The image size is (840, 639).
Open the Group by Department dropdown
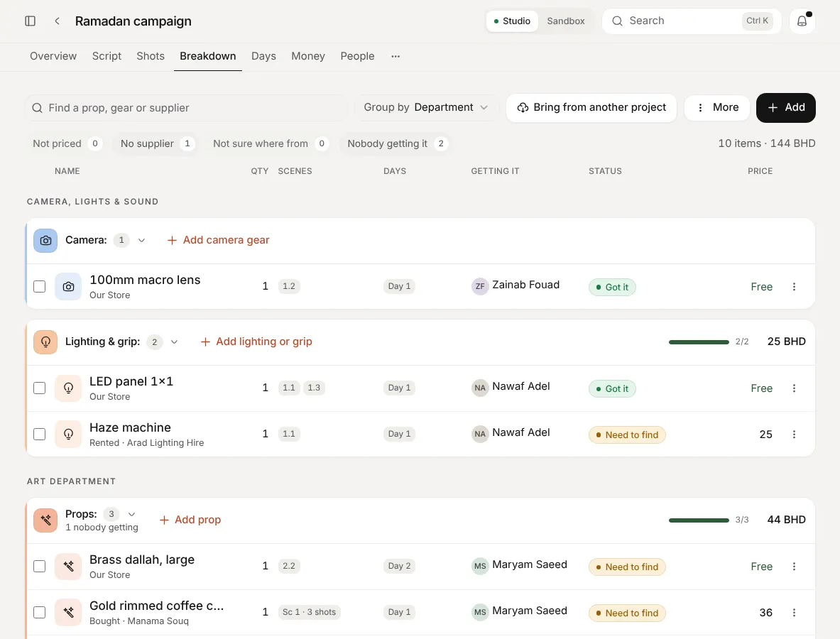click(x=426, y=108)
